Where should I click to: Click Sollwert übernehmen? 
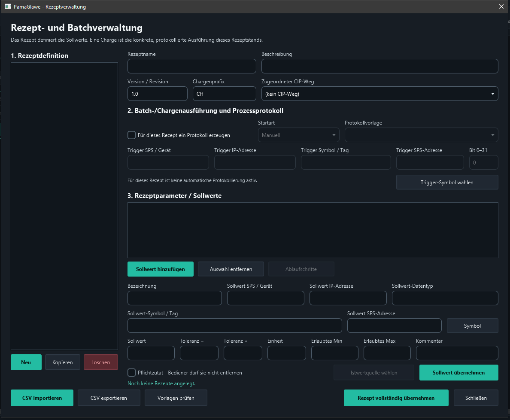point(458,372)
